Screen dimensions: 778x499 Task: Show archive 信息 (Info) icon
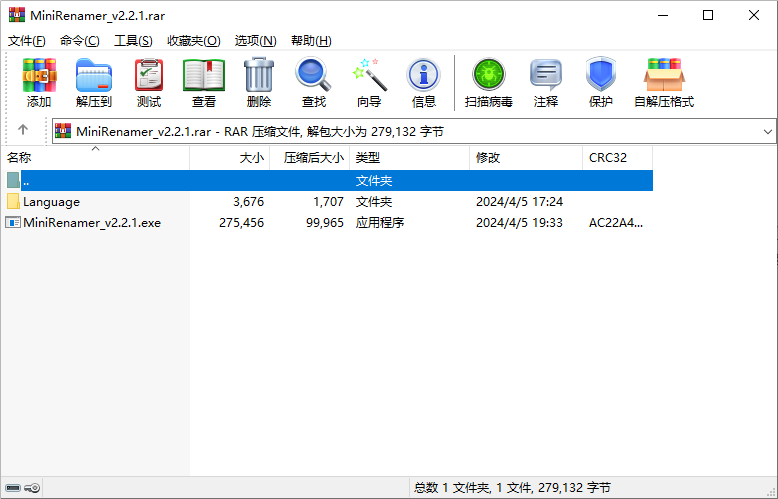tap(423, 75)
